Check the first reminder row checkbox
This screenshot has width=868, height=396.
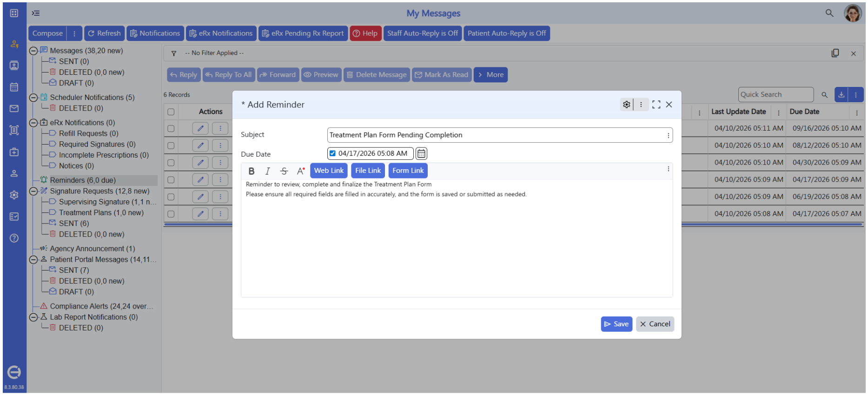tap(171, 129)
